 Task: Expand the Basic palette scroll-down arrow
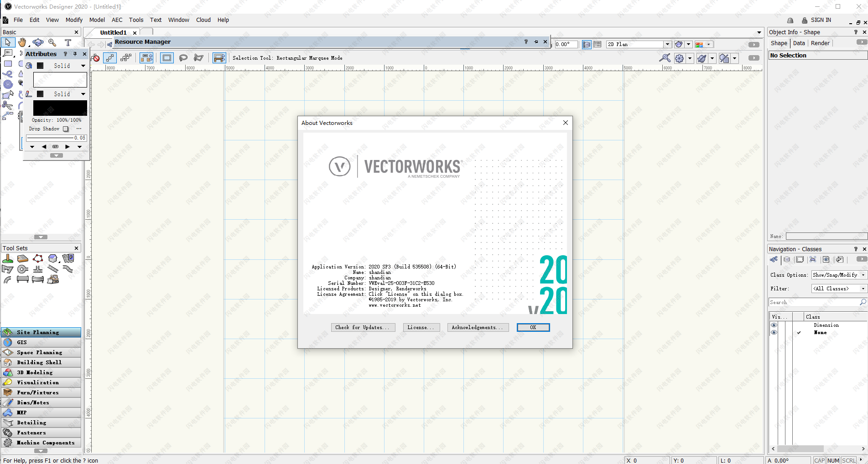pyautogui.click(x=41, y=237)
